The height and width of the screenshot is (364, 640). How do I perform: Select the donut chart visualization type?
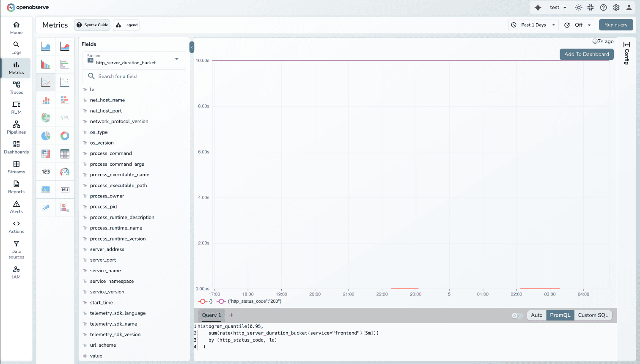[x=65, y=136]
